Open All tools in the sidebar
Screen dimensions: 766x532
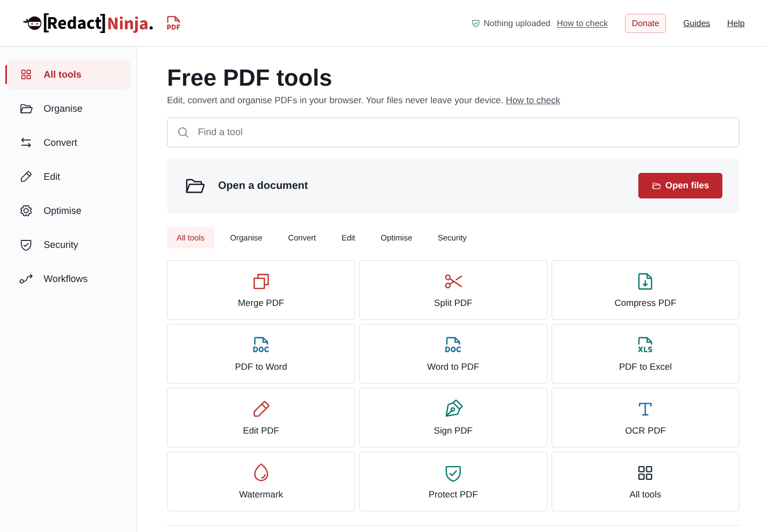tap(68, 74)
